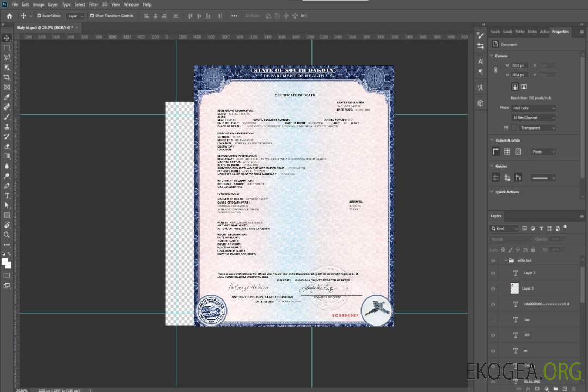588x392 pixels.
Task: Open the Brush Settings panel icon
Action: 481,35
